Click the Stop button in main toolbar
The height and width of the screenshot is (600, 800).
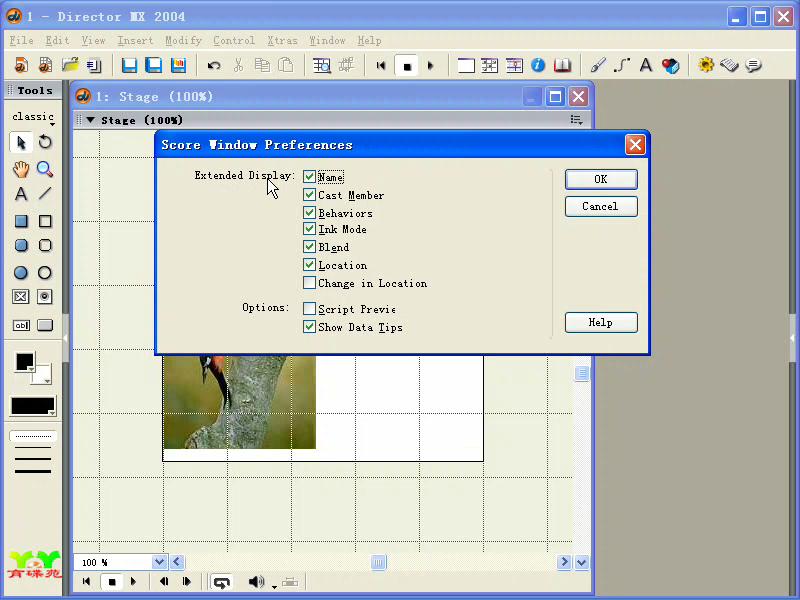coord(407,66)
